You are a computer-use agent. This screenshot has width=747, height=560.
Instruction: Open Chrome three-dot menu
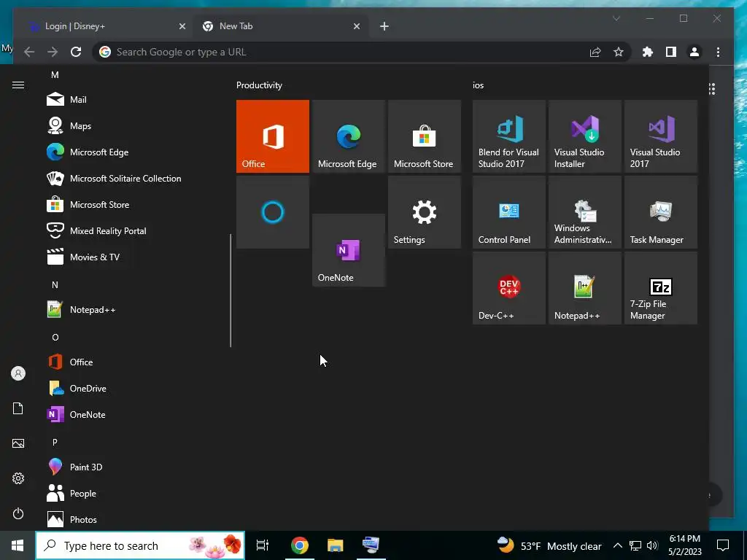pyautogui.click(x=718, y=52)
